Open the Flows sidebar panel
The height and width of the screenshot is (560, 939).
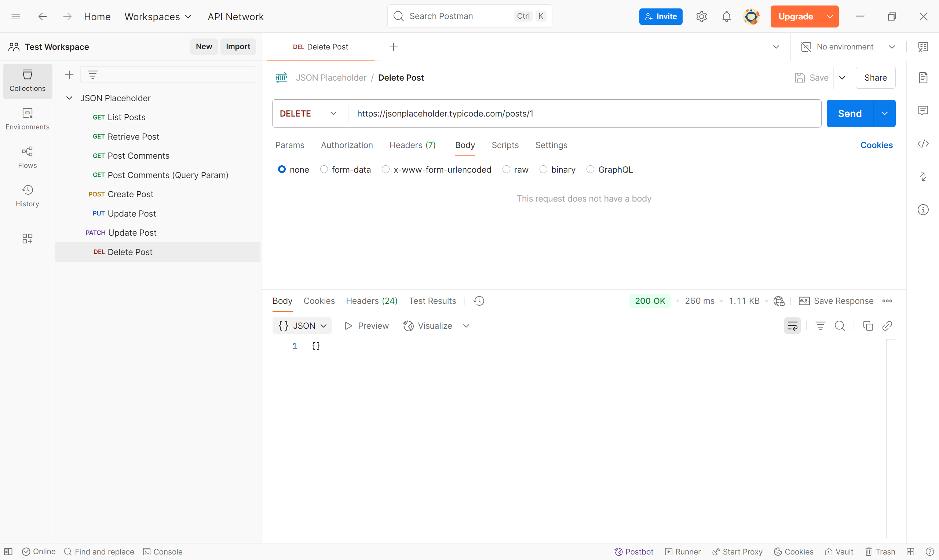[x=28, y=158]
